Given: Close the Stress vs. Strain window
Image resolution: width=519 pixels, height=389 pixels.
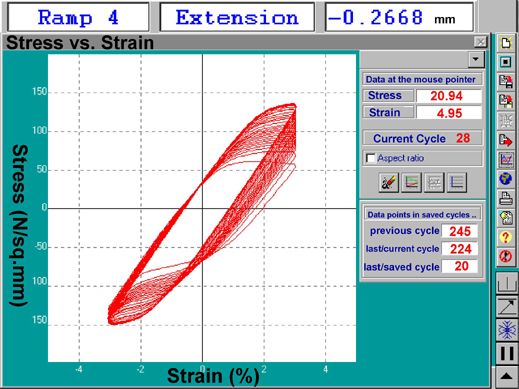Looking at the screenshot, I should pyautogui.click(x=480, y=42).
